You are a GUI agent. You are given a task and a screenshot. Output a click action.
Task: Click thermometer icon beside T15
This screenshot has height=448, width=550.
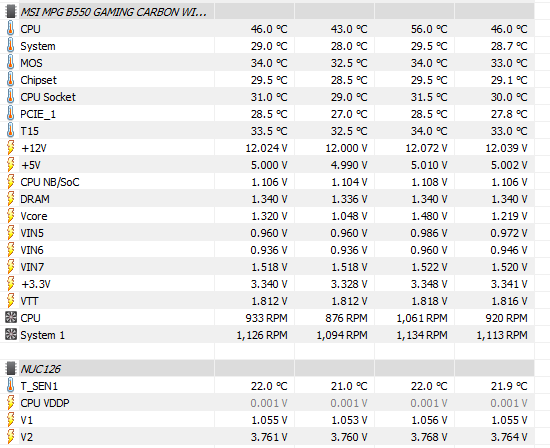11,131
